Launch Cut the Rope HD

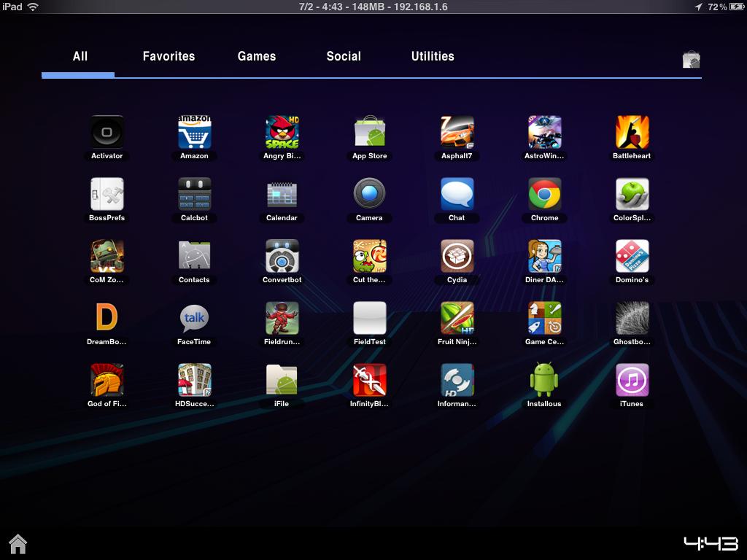coord(370,256)
